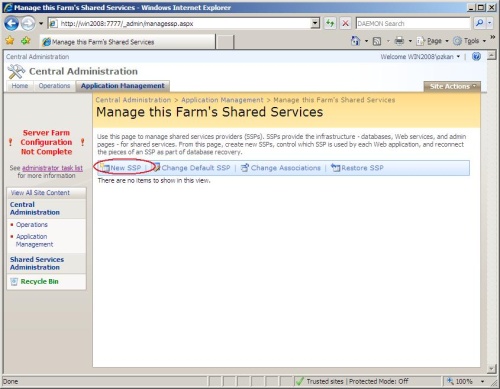Click the Change Default SSP icon

156,168
